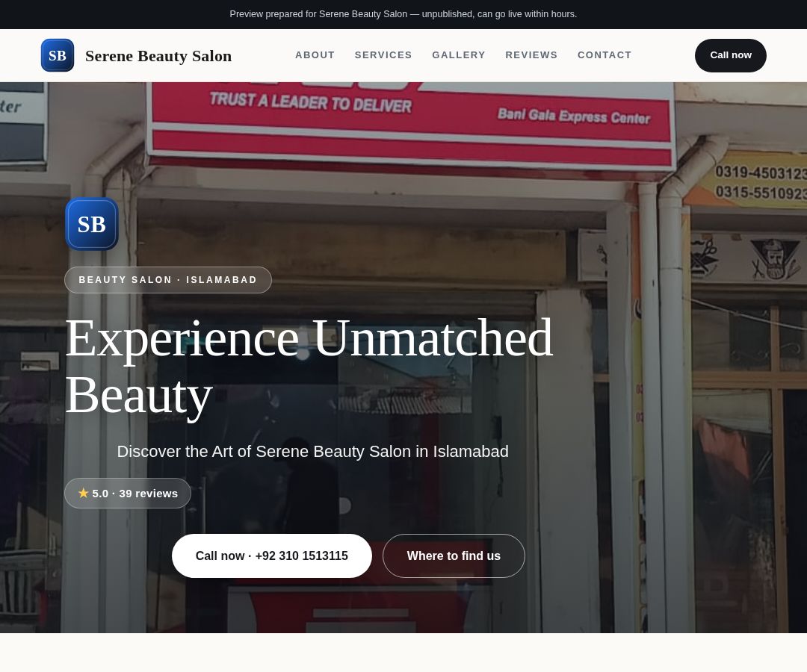Click the Discover the Art of Serene subtitle
The width and height of the screenshot is (807, 672).
click(312, 452)
